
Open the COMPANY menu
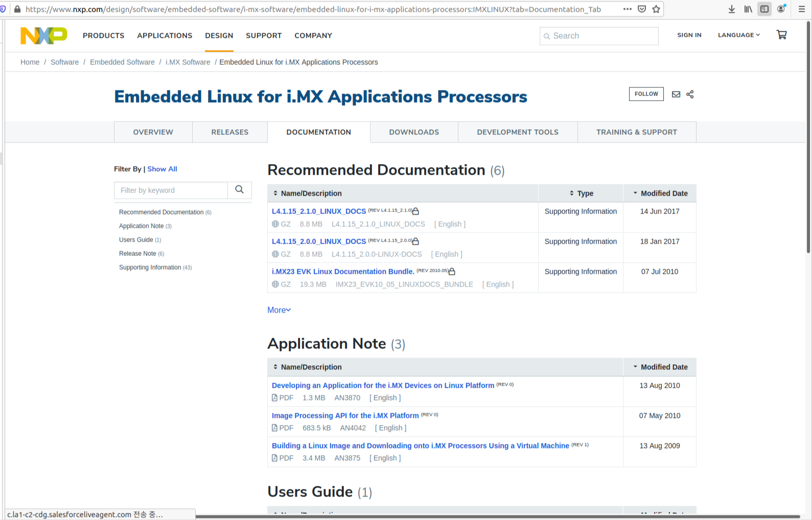point(313,35)
